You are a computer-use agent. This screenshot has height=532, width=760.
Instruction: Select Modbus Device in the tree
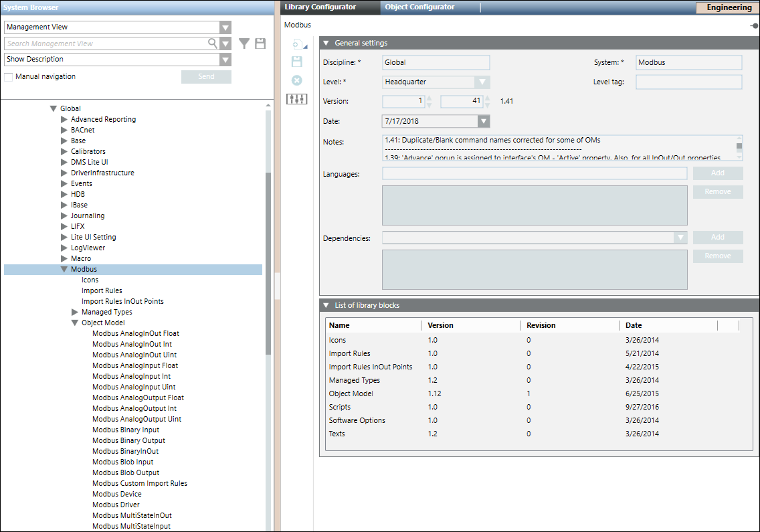[x=116, y=494]
